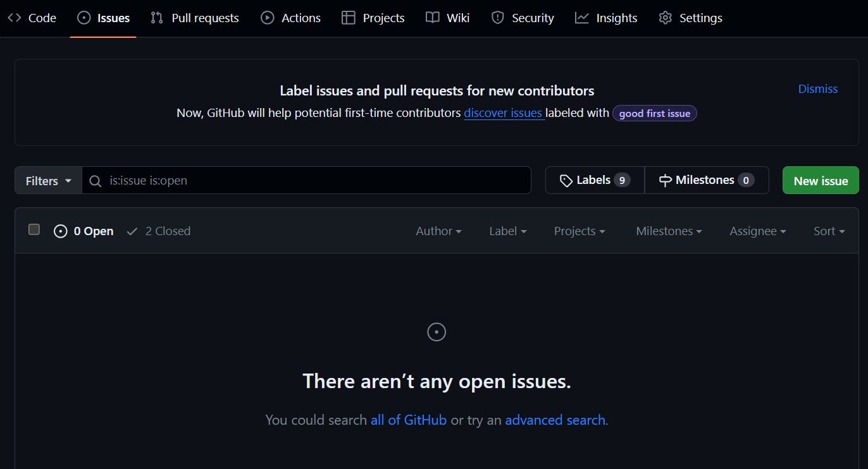This screenshot has width=868, height=469.
Task: Open Labels page with 9 labels
Action: pos(595,180)
